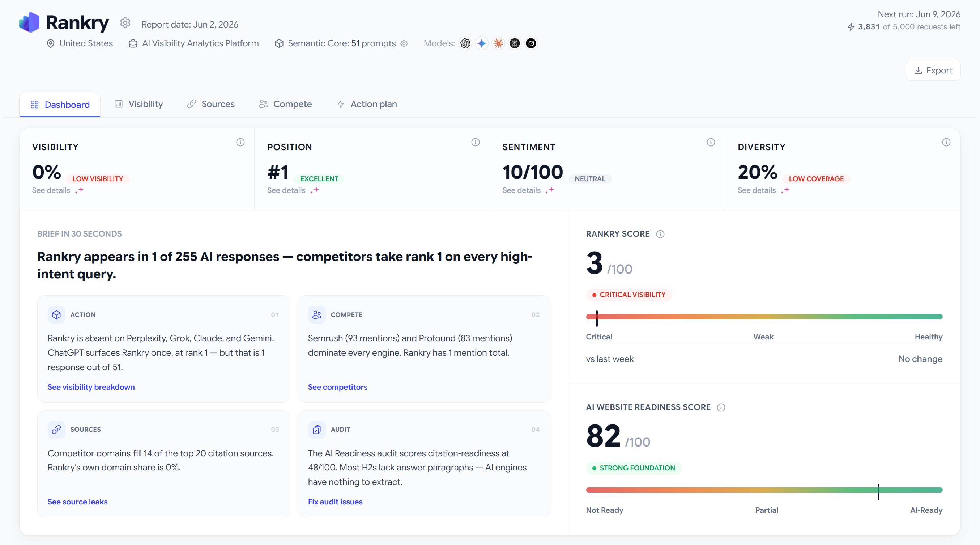Show Visibility metric info tooltip

point(240,142)
